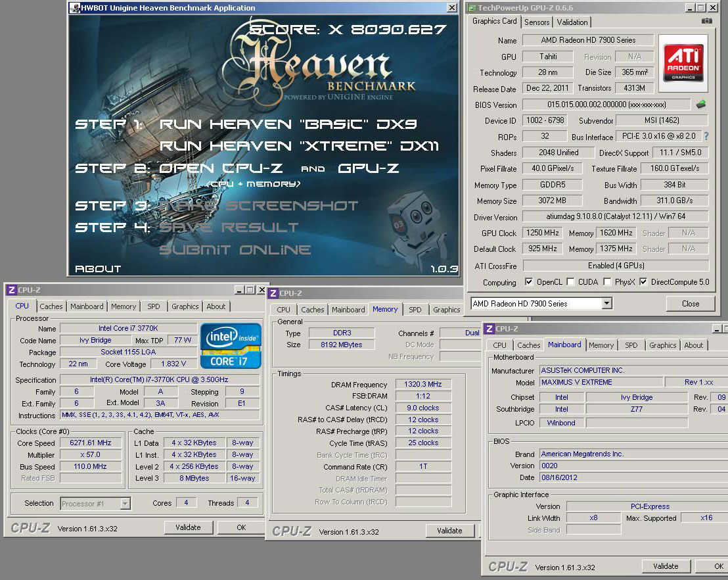The height and width of the screenshot is (580, 728).
Task: Select the Graphics Card tab in GPU-Z
Action: coord(494,21)
